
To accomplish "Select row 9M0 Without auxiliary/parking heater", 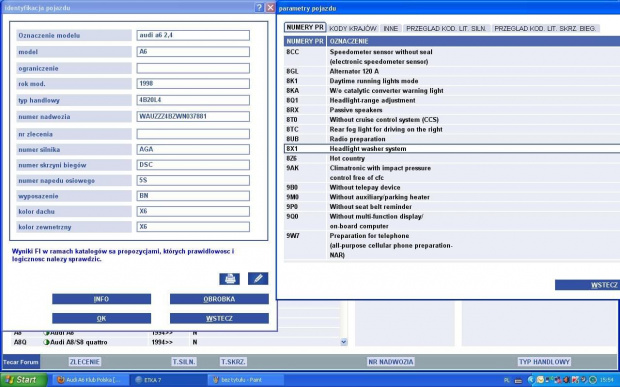I will point(452,197).
